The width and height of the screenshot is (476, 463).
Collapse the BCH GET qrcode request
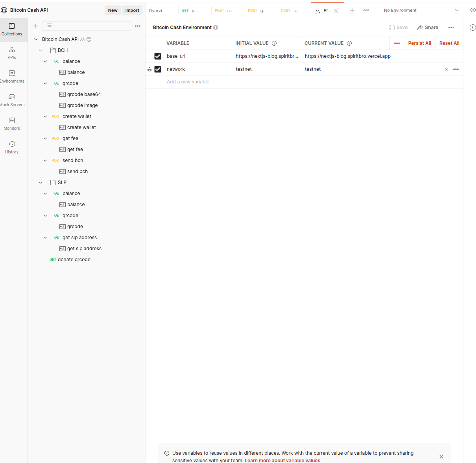pos(45,83)
